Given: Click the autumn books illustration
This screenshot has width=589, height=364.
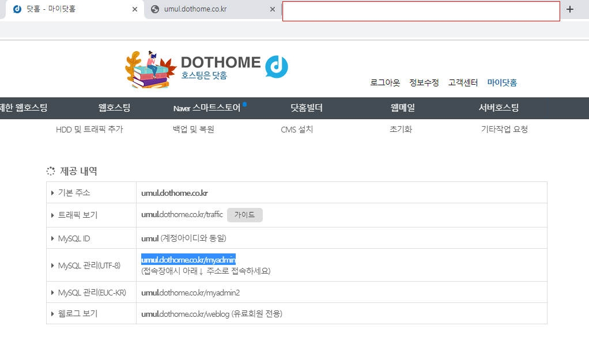Looking at the screenshot, I should (x=150, y=70).
